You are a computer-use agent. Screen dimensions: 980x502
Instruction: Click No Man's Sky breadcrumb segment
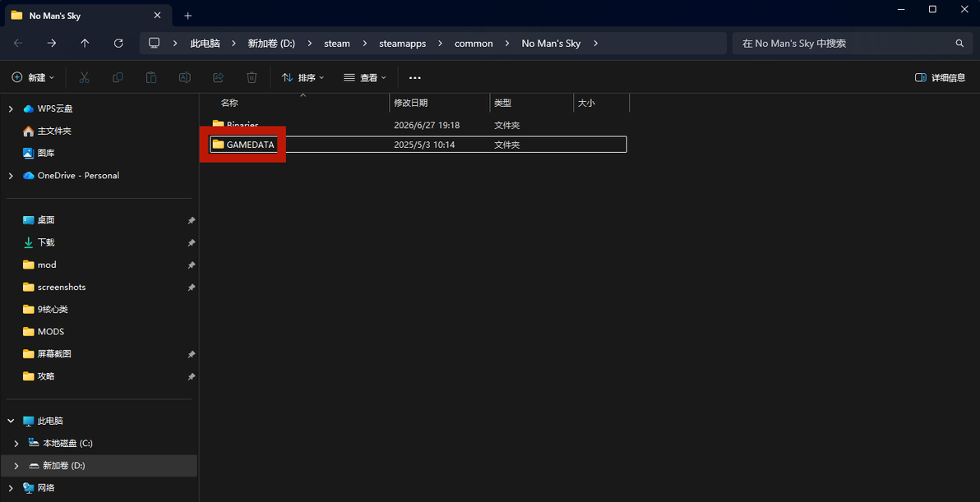click(551, 43)
